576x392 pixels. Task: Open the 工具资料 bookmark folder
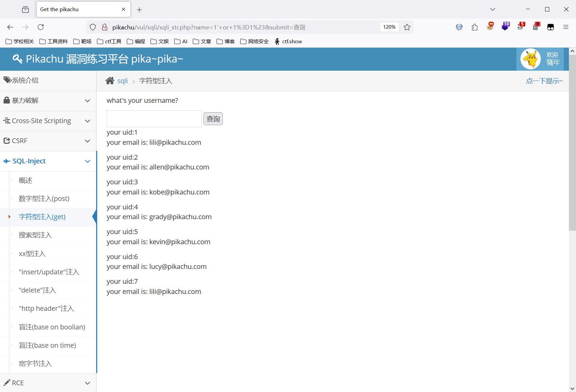coord(54,41)
